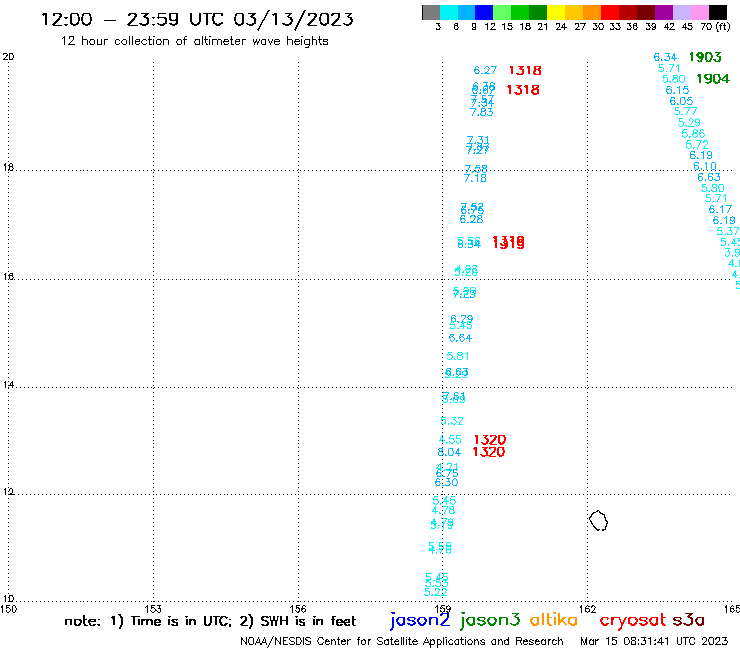This screenshot has height=650, width=740.
Task: Click the wave height value 5.72
Action: tap(697, 144)
